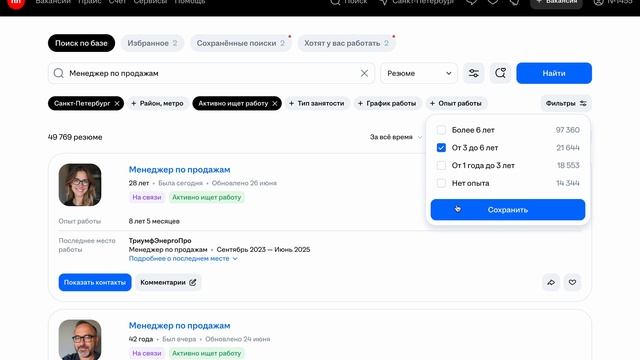Click the Обновлено 24 июня text
The image size is (640, 360).
(x=238, y=339)
